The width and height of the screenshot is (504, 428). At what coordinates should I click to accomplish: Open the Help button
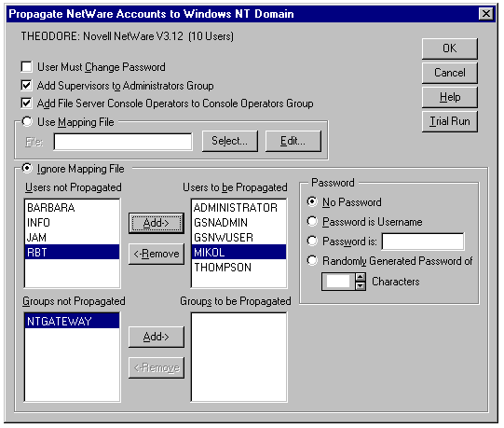point(450,97)
